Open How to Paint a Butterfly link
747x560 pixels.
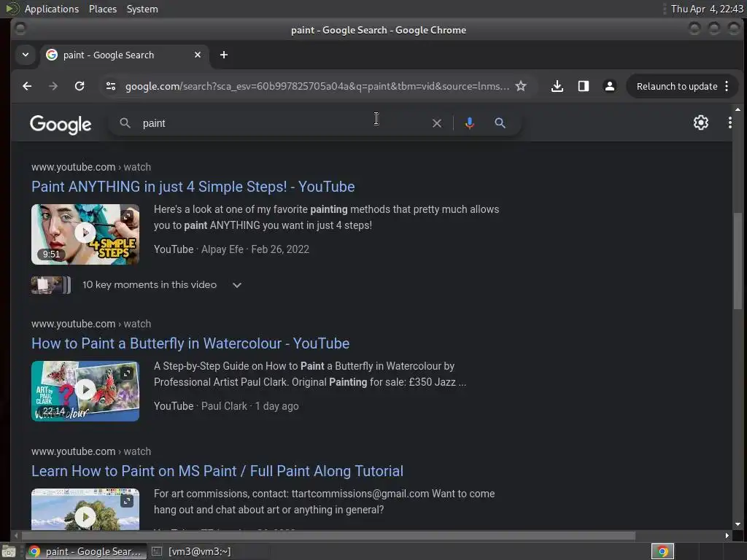(190, 343)
